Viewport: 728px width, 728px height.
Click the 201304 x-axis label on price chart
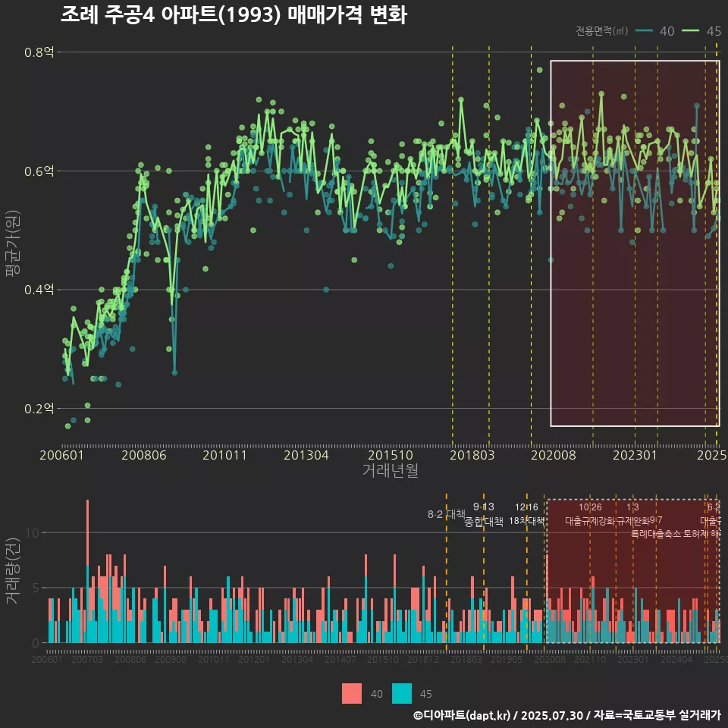point(306,455)
